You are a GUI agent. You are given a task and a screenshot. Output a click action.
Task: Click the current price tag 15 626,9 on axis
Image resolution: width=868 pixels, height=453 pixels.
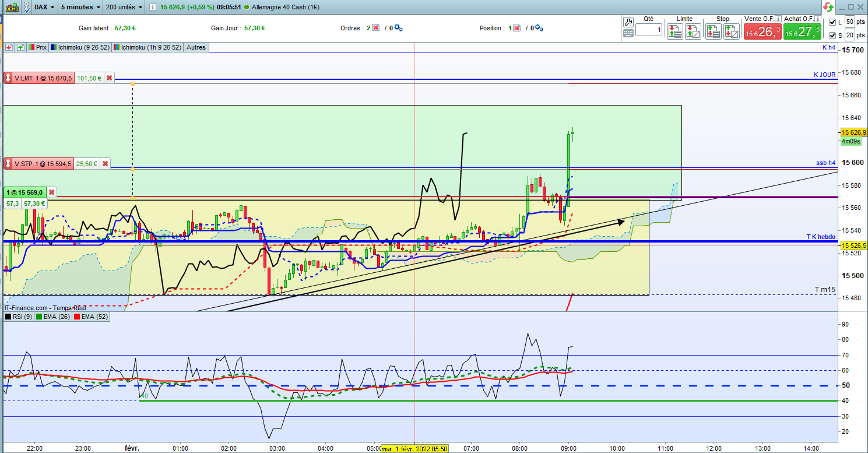(x=853, y=132)
